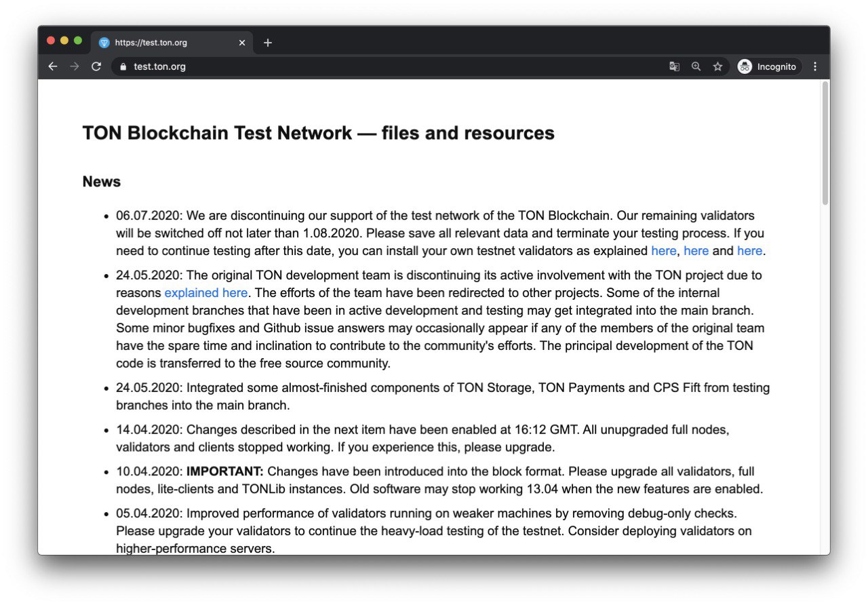Image resolution: width=868 pixels, height=605 pixels.
Task: Click the forward navigation arrow
Action: click(75, 66)
